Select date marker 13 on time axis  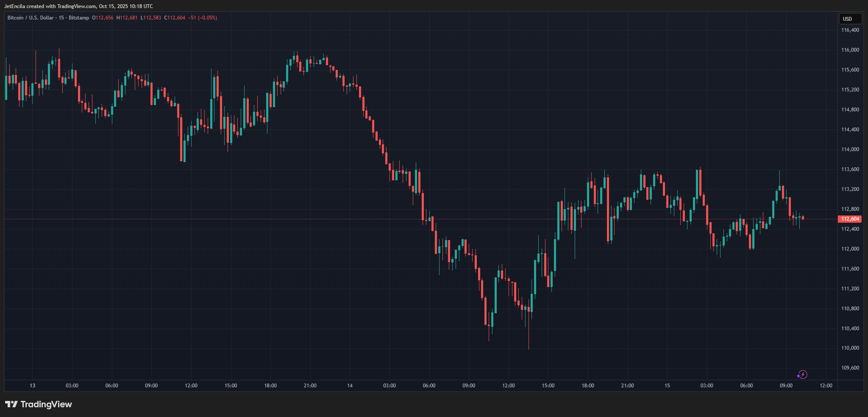pos(33,386)
